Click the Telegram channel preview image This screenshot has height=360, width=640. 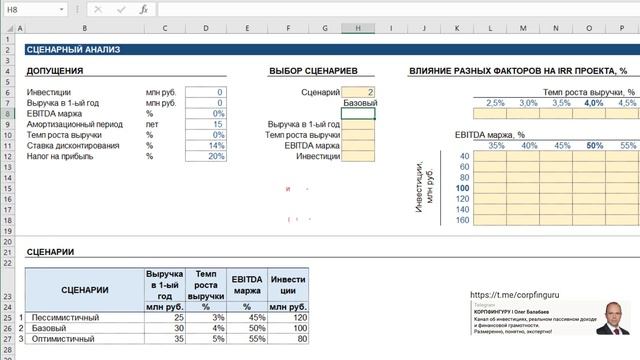point(551,318)
